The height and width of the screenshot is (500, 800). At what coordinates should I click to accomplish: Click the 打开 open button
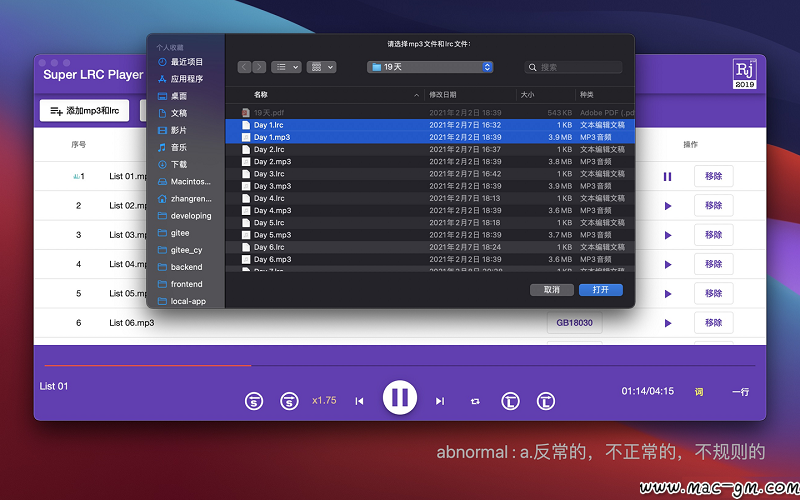click(601, 290)
